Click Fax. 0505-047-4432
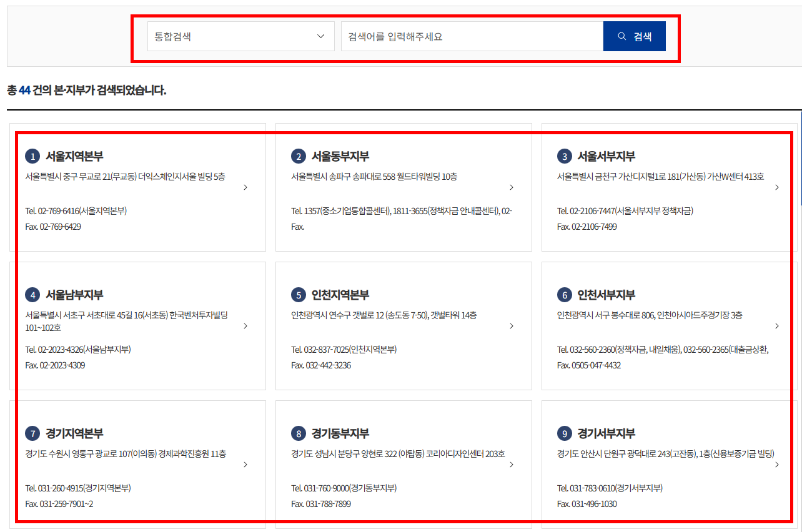Screen dimensions: 802x532 tap(589, 365)
